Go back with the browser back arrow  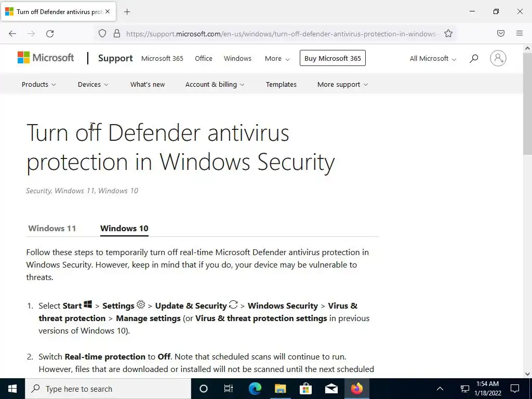12,34
